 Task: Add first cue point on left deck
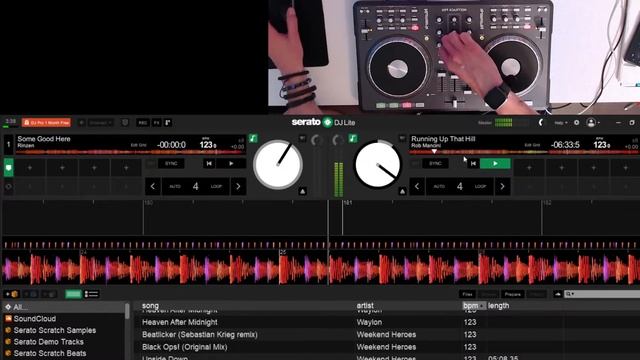[30, 168]
